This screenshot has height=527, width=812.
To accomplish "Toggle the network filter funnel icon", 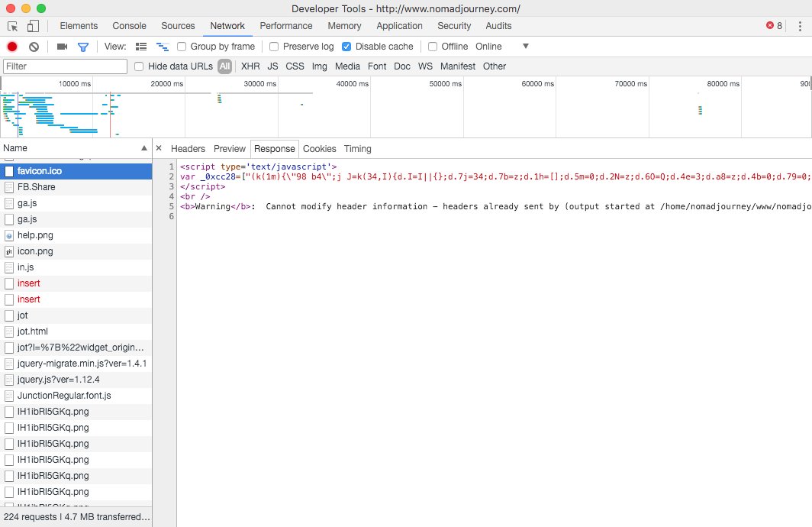I will [83, 47].
